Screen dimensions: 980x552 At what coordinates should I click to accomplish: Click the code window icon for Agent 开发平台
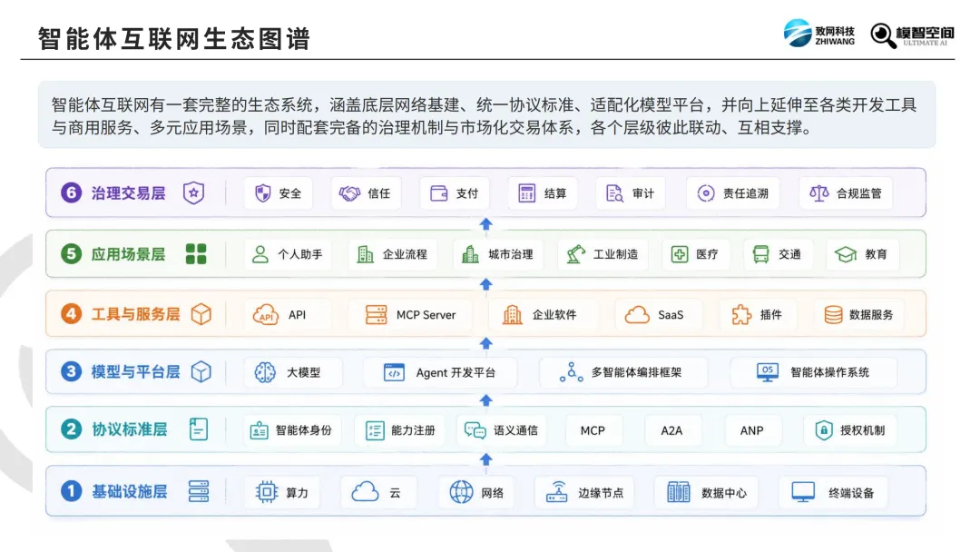pos(394,372)
